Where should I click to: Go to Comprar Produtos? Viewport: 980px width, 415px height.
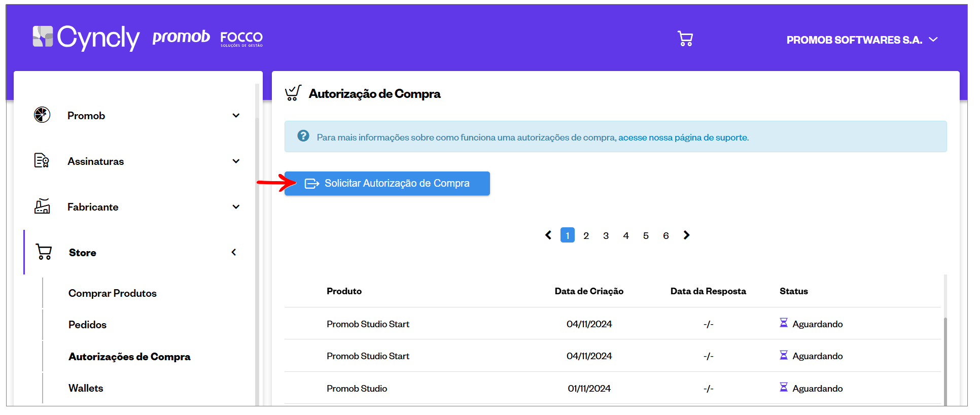coord(113,293)
